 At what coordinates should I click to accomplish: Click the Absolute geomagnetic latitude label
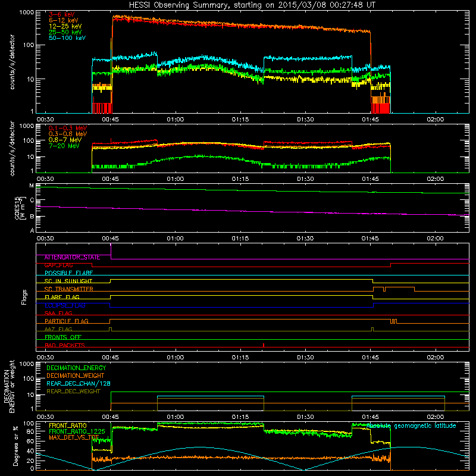pyautogui.click(x=411, y=425)
